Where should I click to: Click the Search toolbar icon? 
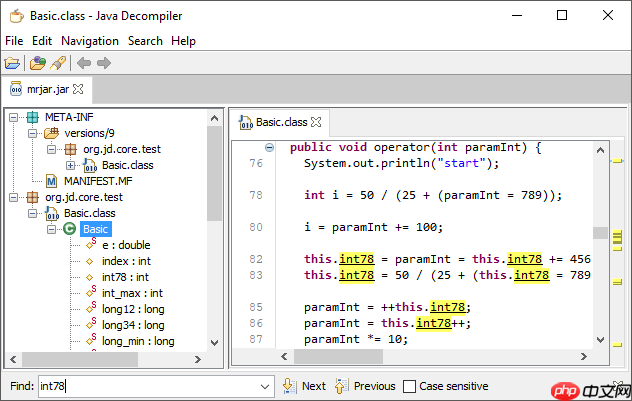coord(58,63)
